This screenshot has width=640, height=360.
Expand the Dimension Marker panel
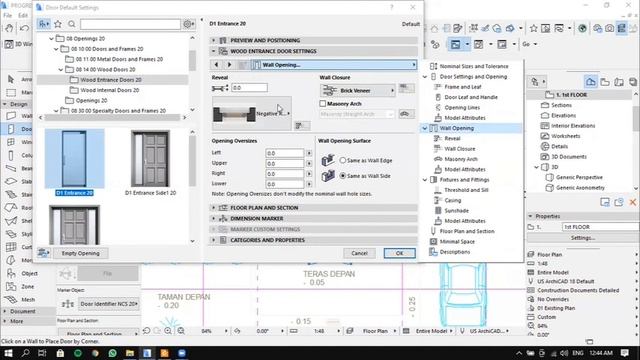pos(313,218)
